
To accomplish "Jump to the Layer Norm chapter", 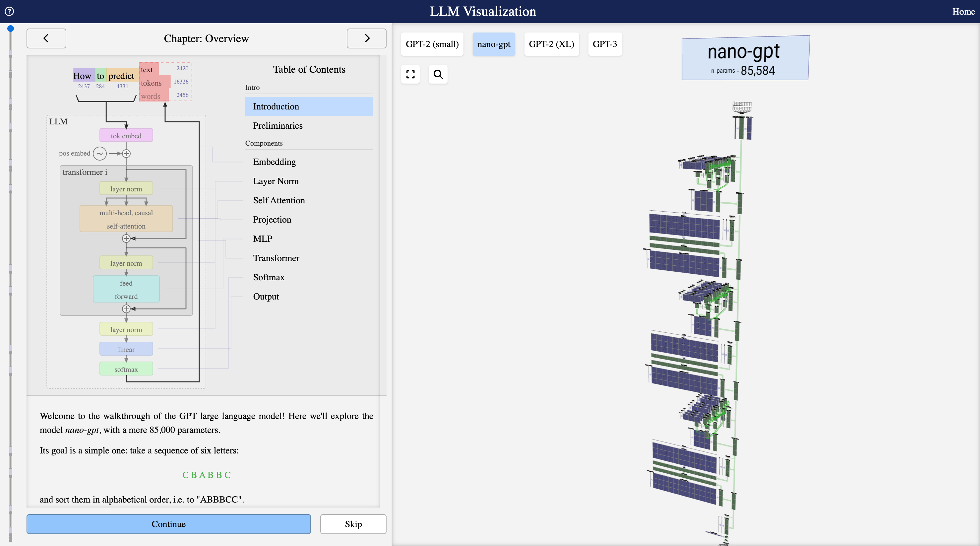I will 276,181.
